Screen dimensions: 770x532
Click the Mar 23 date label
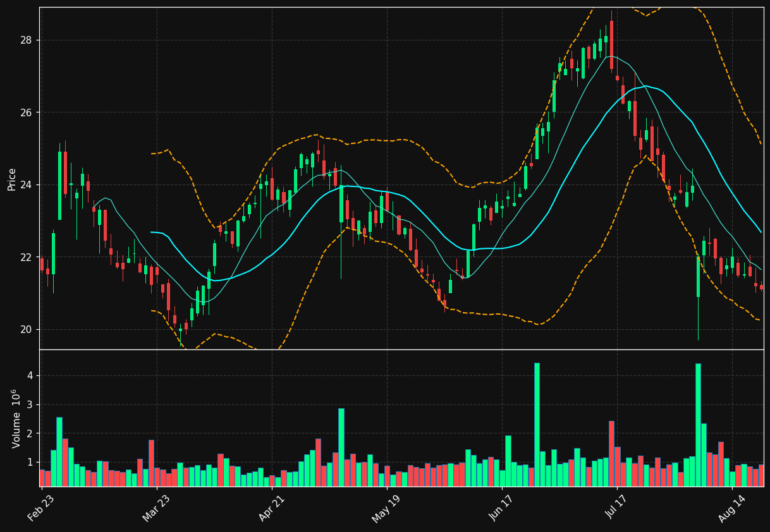156,508
